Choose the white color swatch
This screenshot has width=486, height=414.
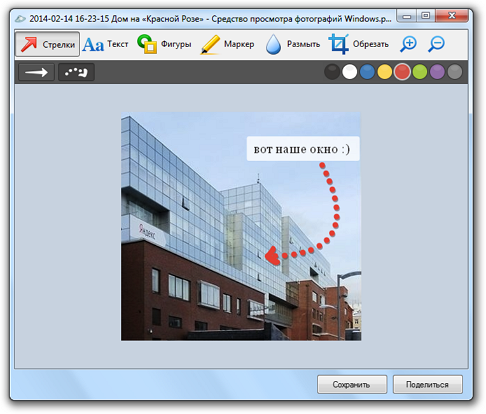pyautogui.click(x=349, y=72)
